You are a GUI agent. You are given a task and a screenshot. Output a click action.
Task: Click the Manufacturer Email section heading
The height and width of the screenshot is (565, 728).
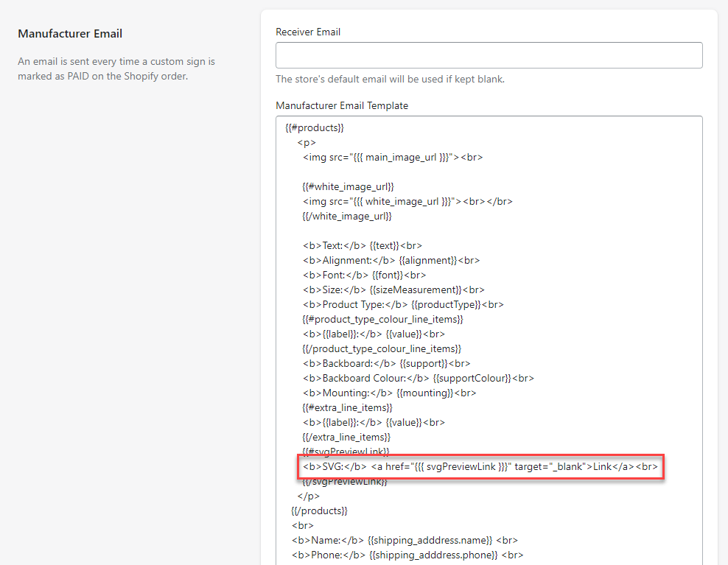click(x=70, y=34)
